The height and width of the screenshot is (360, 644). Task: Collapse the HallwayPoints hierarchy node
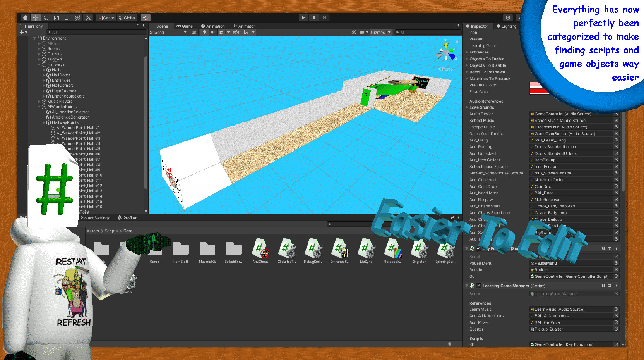(44, 122)
